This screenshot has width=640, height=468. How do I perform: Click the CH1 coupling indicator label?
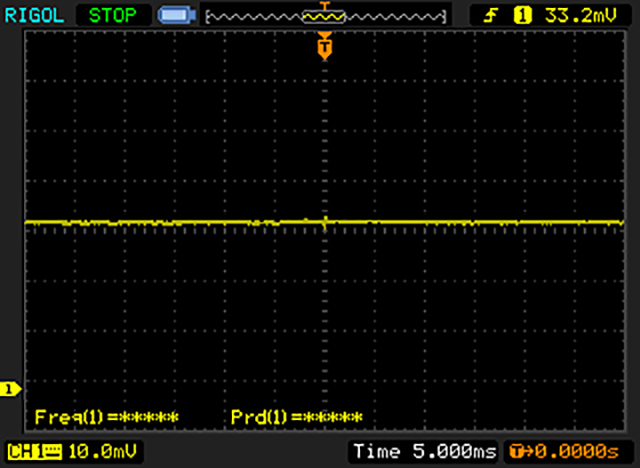click(35, 452)
